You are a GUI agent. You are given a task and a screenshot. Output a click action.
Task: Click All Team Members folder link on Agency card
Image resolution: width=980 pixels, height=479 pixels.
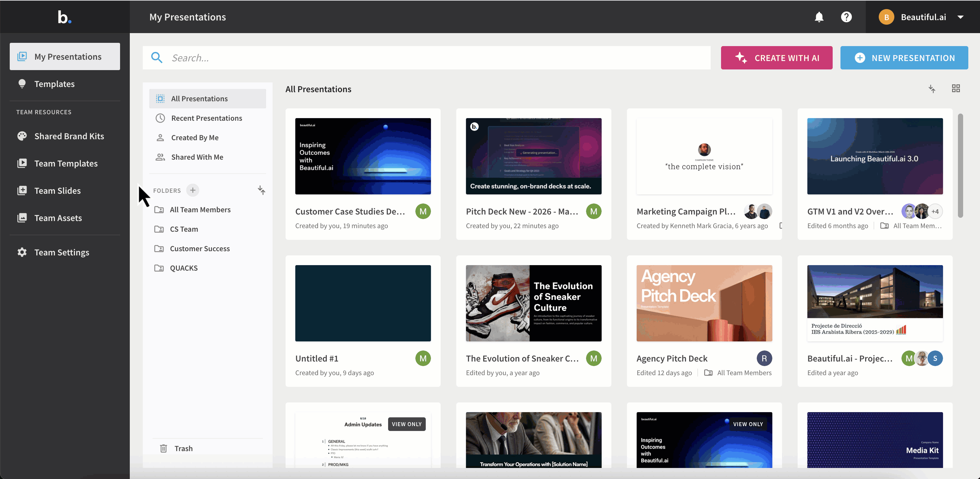738,373
